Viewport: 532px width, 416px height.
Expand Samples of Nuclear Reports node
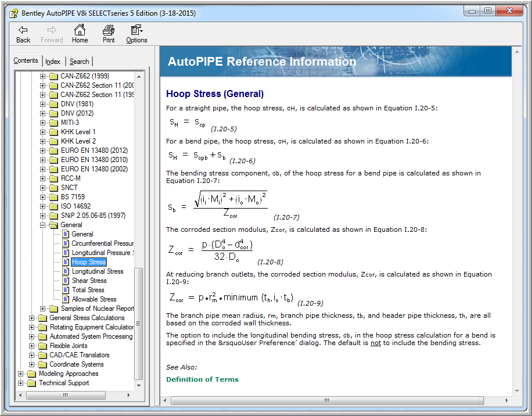pyautogui.click(x=42, y=309)
